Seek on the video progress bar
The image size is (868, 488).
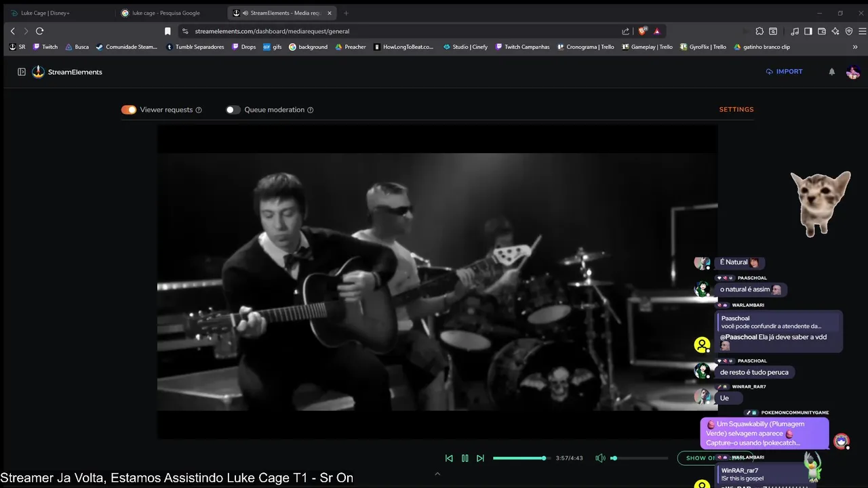520,458
